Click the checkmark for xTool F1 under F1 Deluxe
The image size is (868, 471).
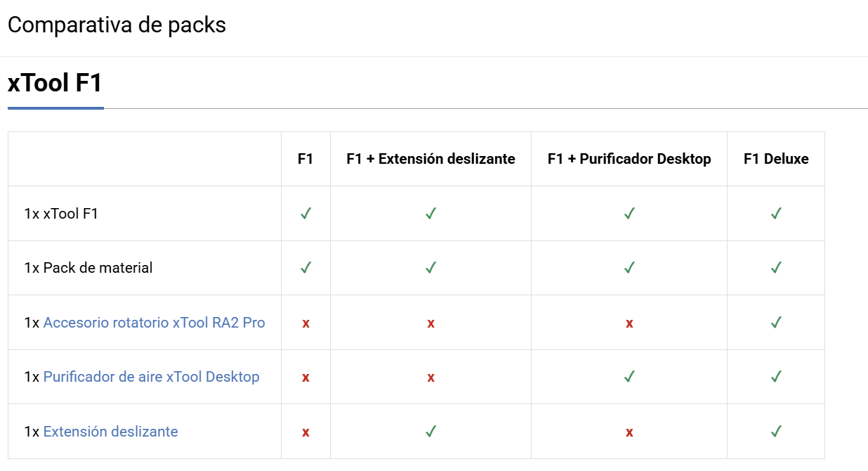[x=776, y=214]
